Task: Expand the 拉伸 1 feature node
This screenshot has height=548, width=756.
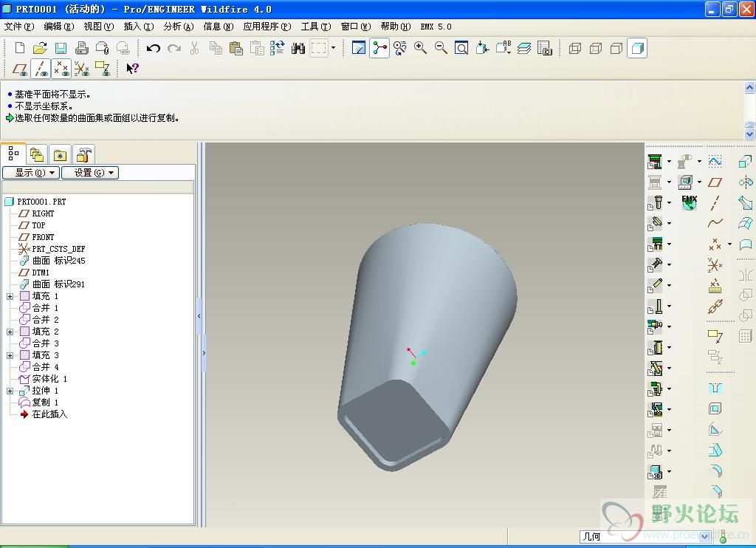Action: 10,391
